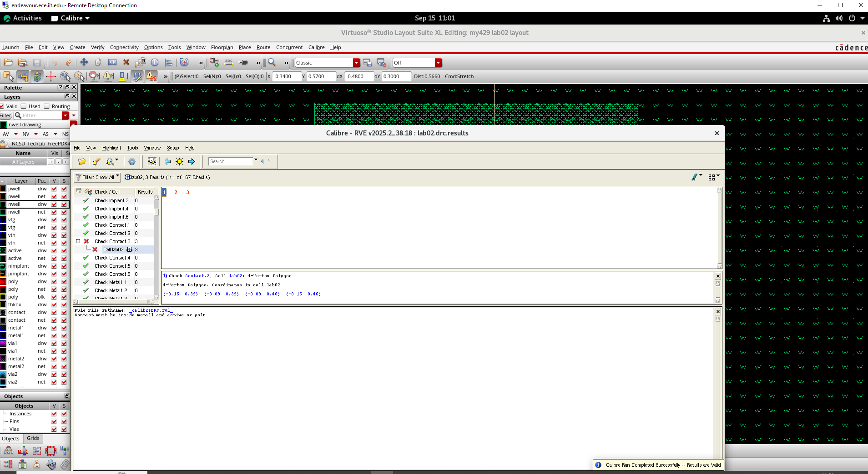The width and height of the screenshot is (868, 474).
Task: Toggle the Valid layers checkbox
Action: pos(2,106)
